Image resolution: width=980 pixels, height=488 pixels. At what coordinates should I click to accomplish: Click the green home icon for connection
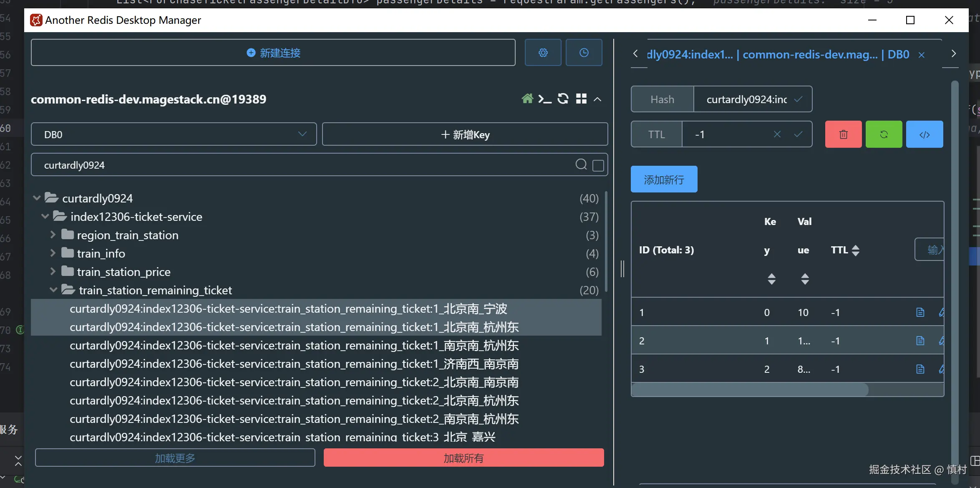click(527, 99)
